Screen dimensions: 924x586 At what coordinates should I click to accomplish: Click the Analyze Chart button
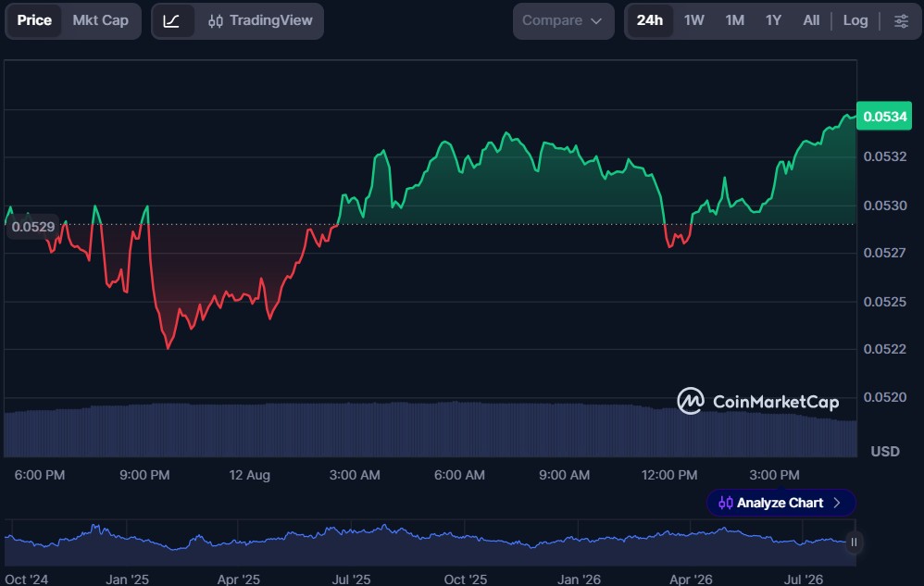pos(780,503)
